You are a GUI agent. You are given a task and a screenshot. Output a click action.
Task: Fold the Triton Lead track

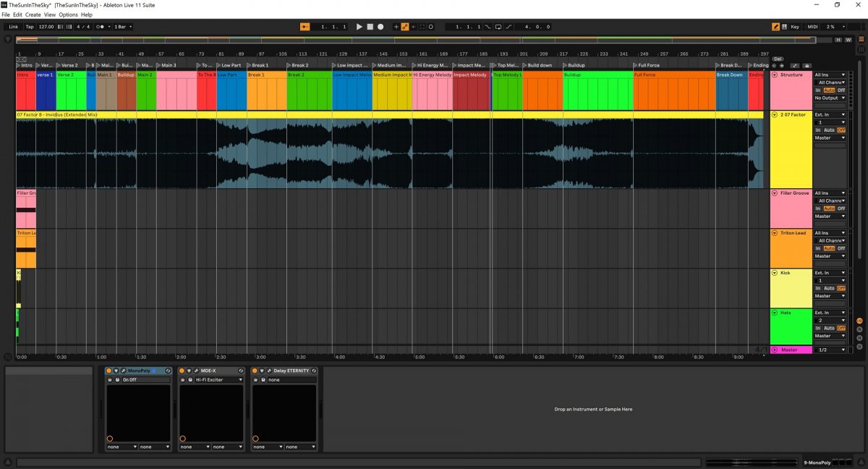pos(775,233)
